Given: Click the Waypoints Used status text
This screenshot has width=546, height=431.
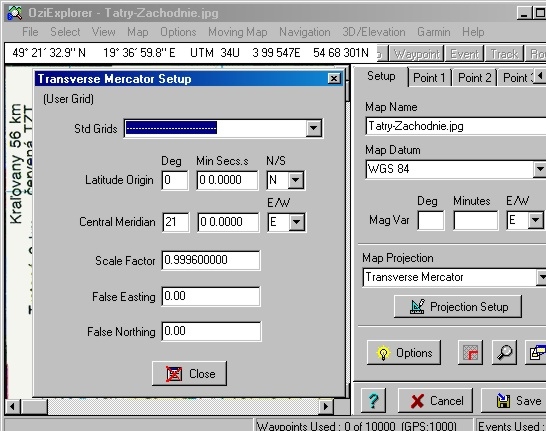Looking at the screenshot, I should [357, 426].
